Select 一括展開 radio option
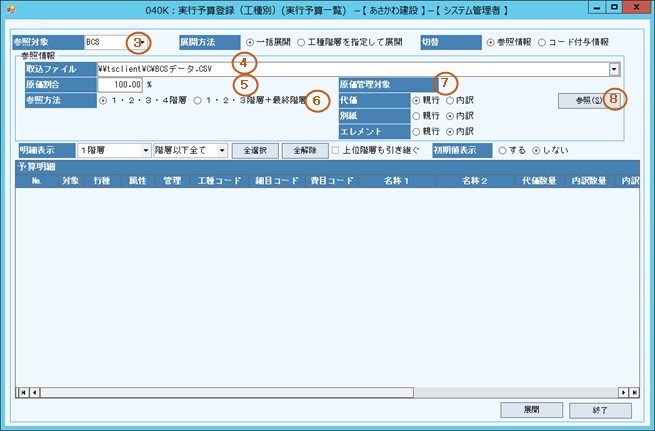Image resolution: width=655 pixels, height=431 pixels. (250, 44)
